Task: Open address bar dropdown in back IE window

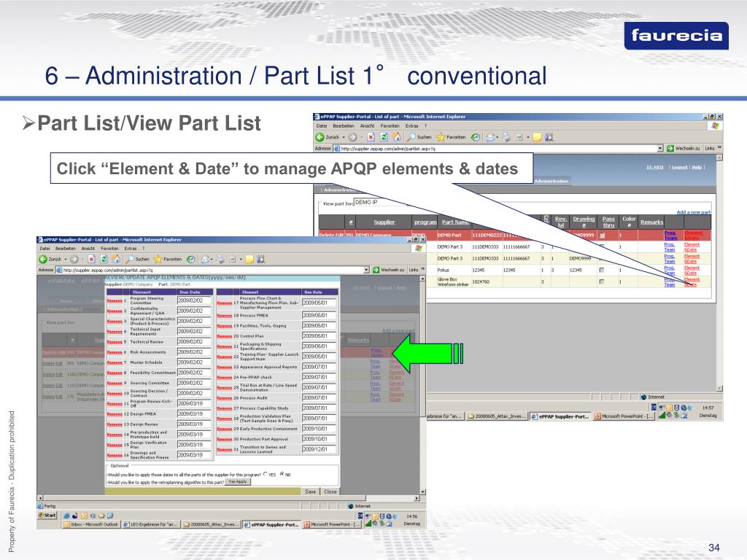Action: pos(660,149)
